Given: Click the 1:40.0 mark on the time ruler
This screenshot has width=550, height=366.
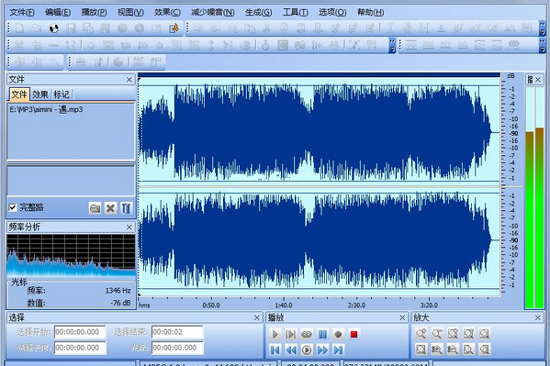Looking at the screenshot, I should [x=283, y=305].
